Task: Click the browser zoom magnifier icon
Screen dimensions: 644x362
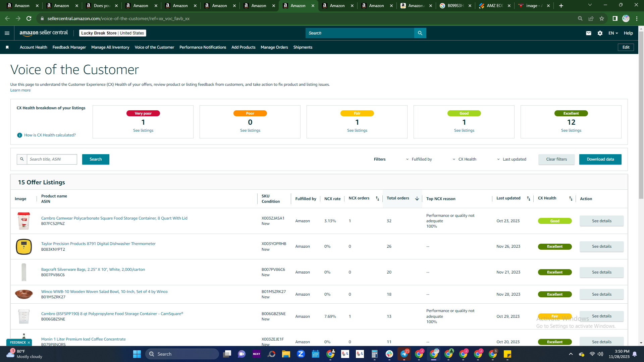Action: pyautogui.click(x=580, y=18)
